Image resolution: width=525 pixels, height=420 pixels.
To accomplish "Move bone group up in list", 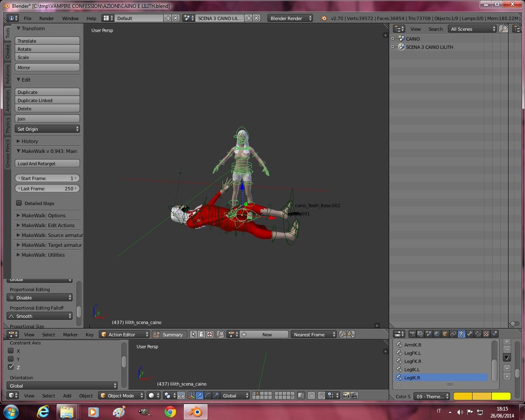I will tap(507, 368).
